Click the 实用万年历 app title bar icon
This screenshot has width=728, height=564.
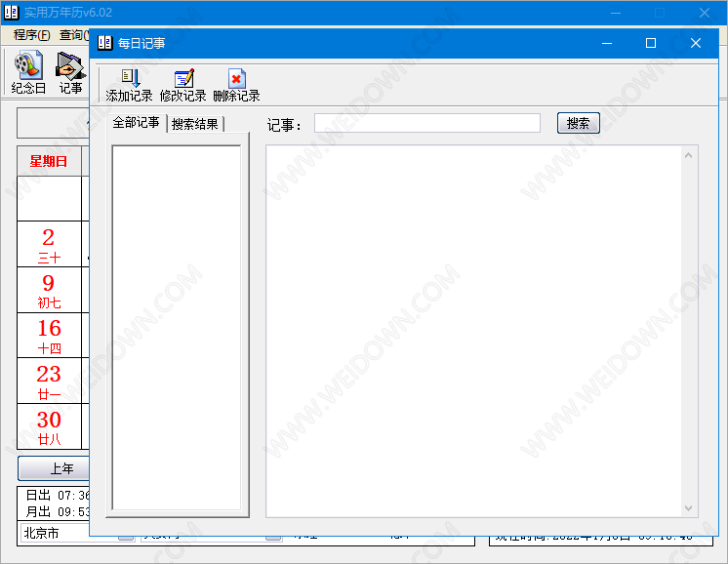tap(12, 13)
